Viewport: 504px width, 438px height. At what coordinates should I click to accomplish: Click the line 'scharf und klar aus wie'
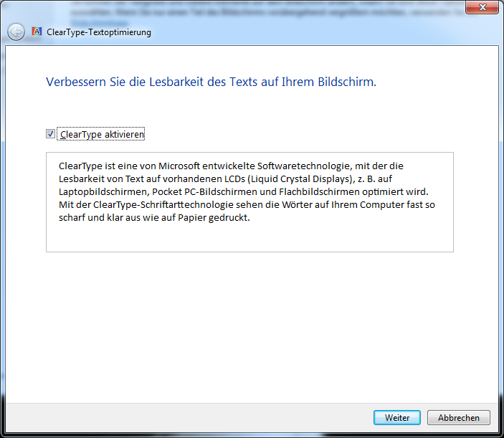coord(154,217)
